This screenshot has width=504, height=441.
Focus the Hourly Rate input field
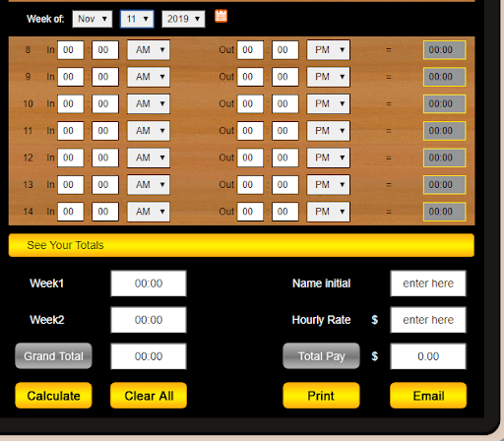428,320
